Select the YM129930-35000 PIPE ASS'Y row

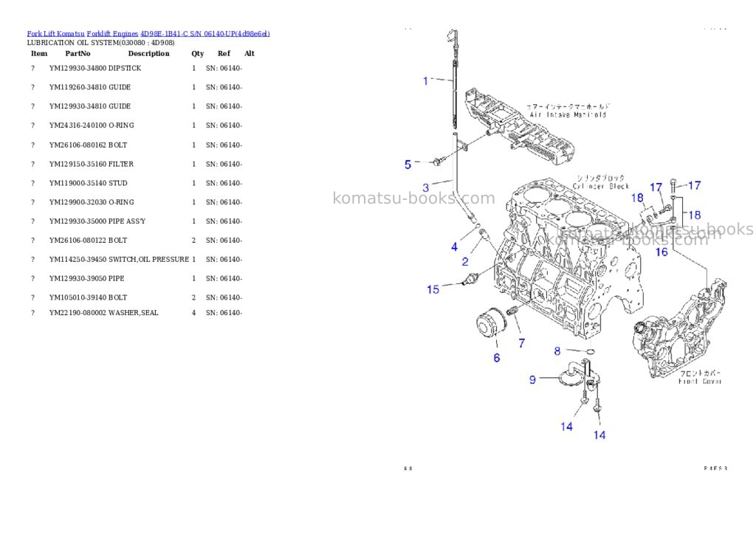pyautogui.click(x=137, y=221)
